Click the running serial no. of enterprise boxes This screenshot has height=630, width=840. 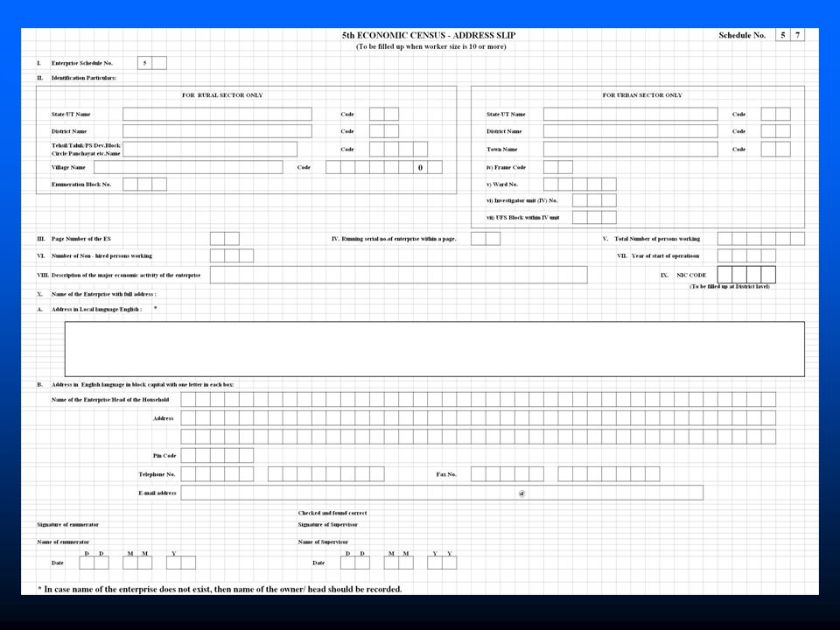(486, 239)
